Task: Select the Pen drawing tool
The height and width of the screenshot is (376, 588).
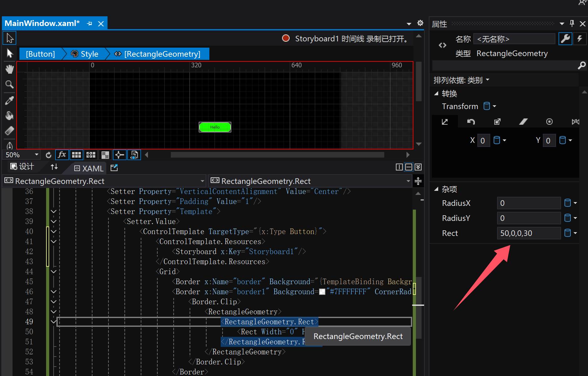Action: pos(9,145)
